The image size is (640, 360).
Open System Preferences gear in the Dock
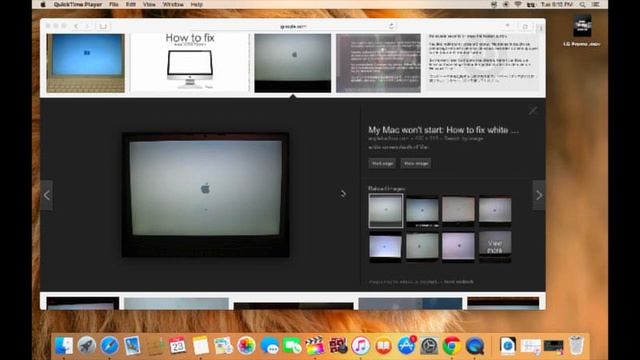(x=429, y=346)
